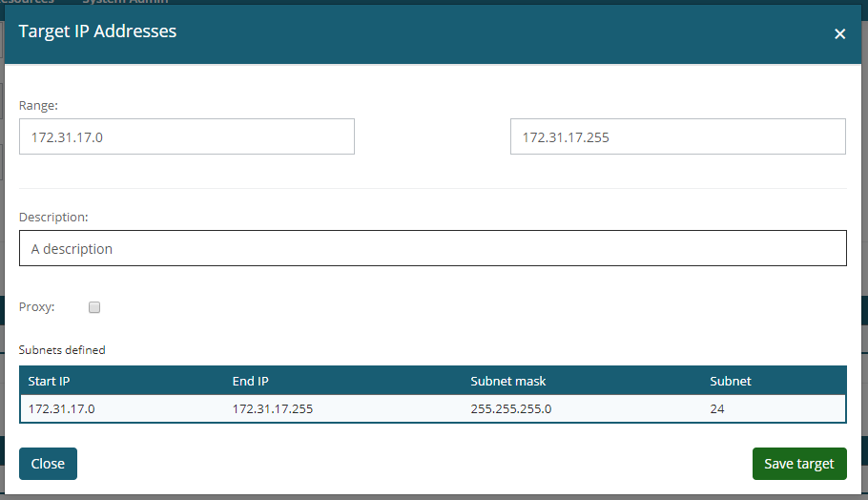Enable the Proxy checkbox

coord(94,307)
